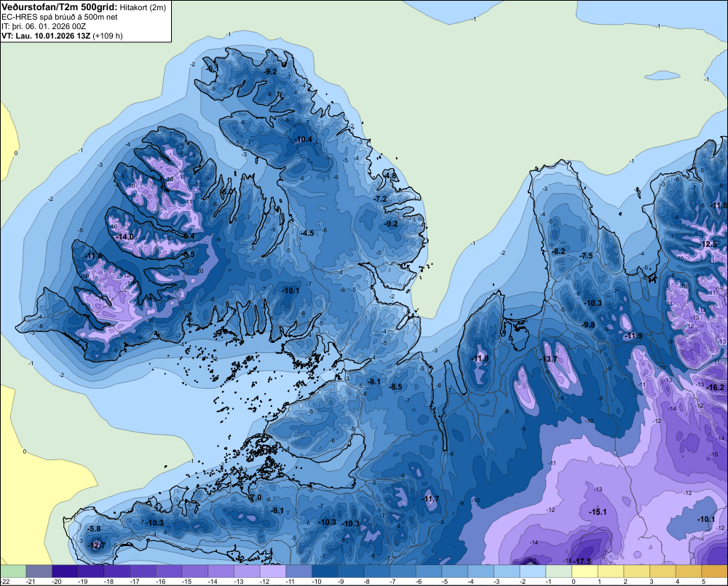
Task: Click the -11.7 temperature label
Action: 430,499
